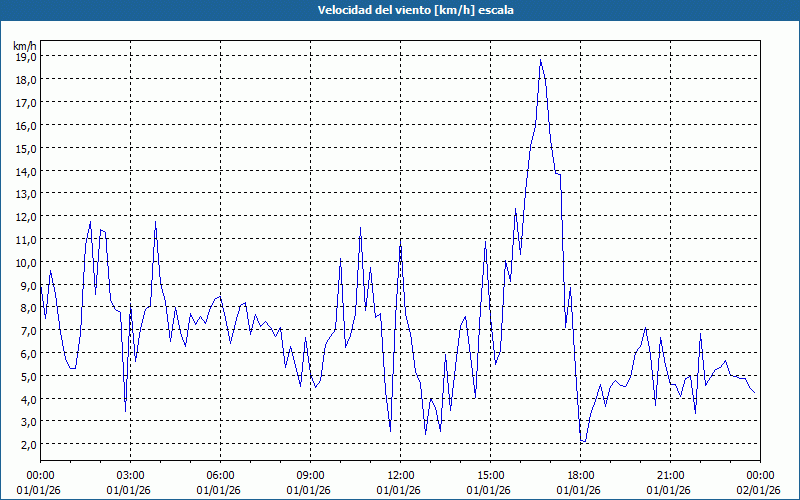Select the 13,0 y-axis value label
800x500 pixels.
coord(25,194)
